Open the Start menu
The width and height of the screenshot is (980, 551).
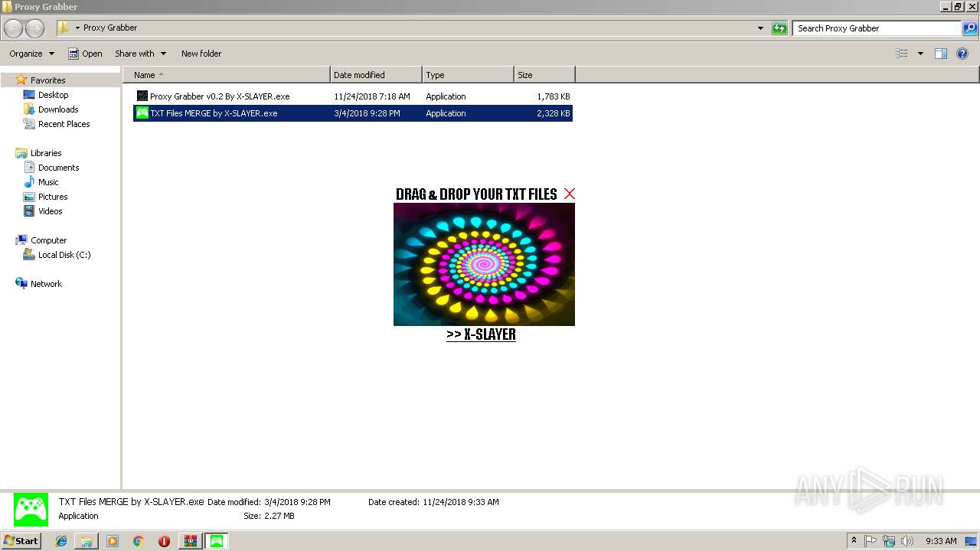[21, 541]
